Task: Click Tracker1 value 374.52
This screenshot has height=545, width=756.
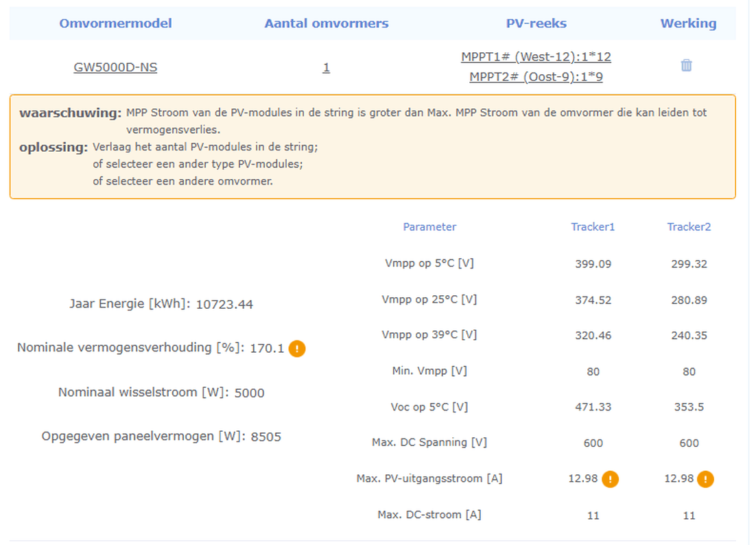Action: click(593, 301)
